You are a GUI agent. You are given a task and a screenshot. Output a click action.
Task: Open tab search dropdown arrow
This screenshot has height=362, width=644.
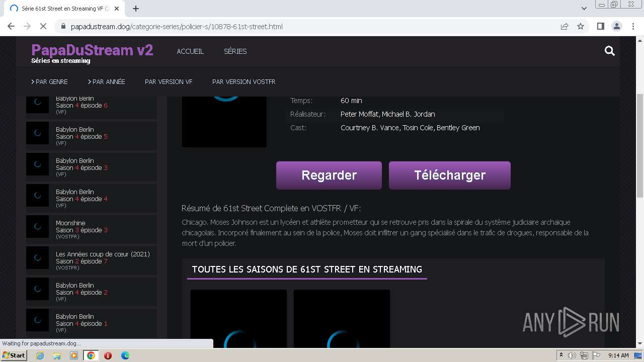pos(584,9)
